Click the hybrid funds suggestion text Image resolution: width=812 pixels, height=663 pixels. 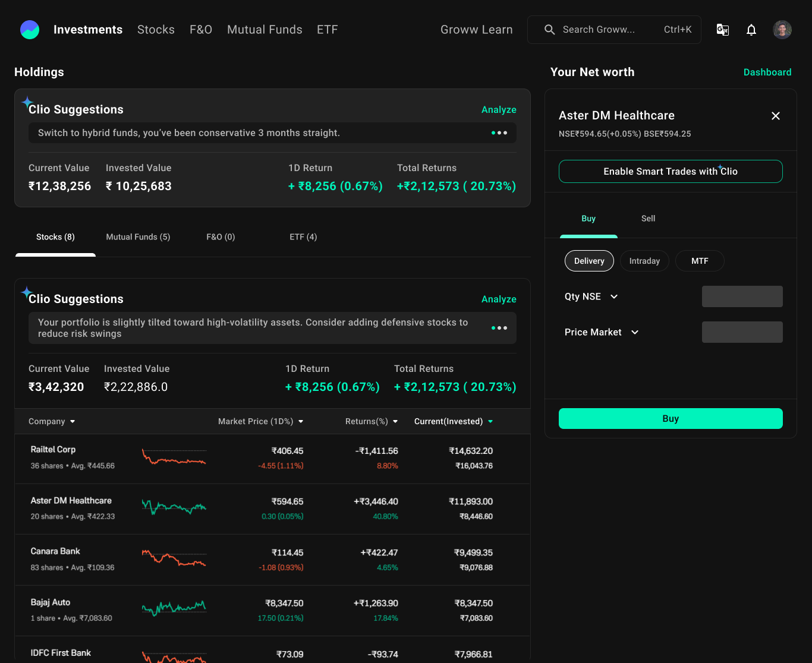pyautogui.click(x=189, y=133)
